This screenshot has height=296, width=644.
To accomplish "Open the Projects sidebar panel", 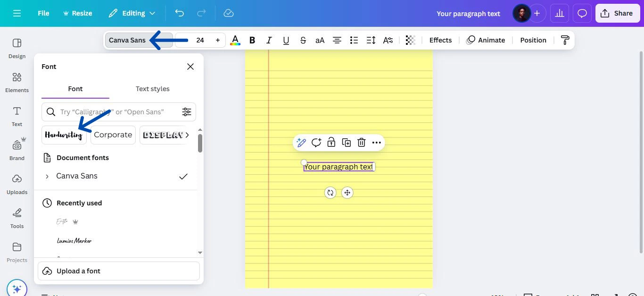I will [x=17, y=252].
